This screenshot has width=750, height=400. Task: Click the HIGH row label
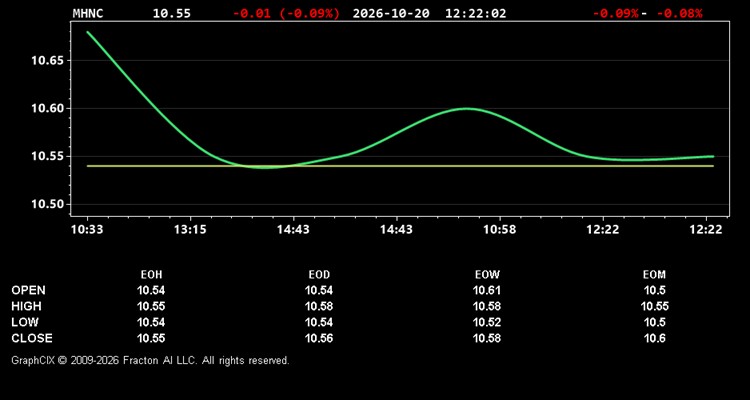click(26, 306)
